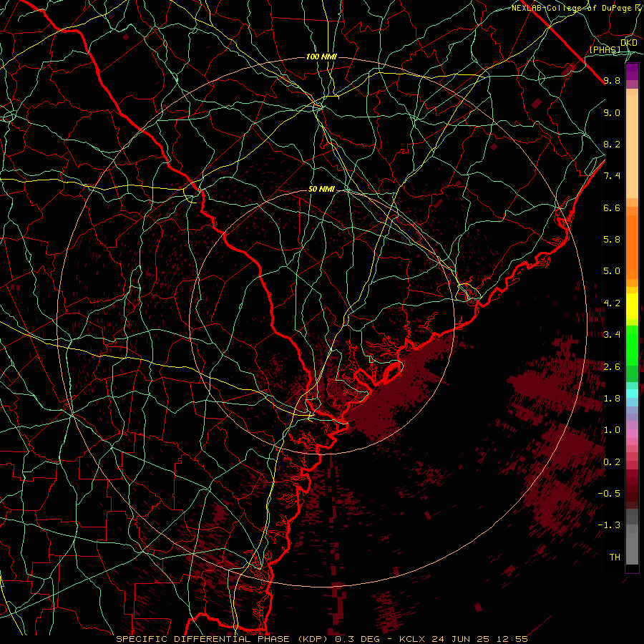Click the 7.4 value on the color scale
Viewport: 644px width, 644px height.
click(612, 176)
